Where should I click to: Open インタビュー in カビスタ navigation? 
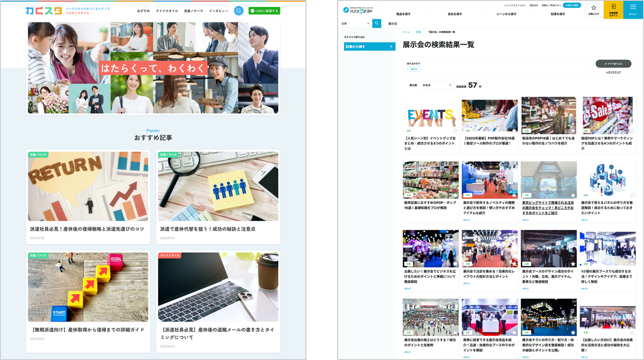(x=218, y=11)
